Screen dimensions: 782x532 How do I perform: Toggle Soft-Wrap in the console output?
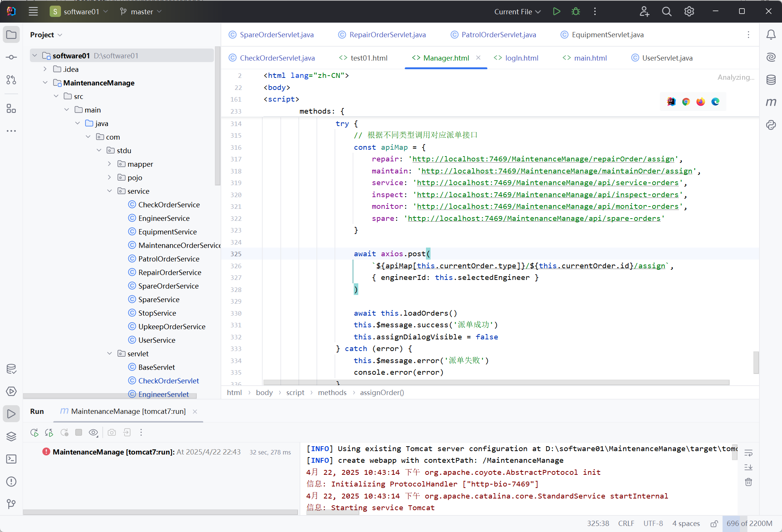pyautogui.click(x=749, y=453)
